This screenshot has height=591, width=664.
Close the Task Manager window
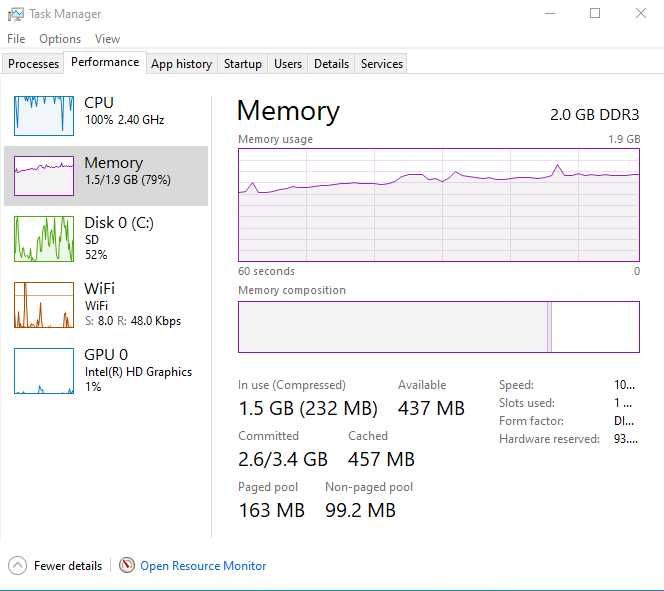641,14
